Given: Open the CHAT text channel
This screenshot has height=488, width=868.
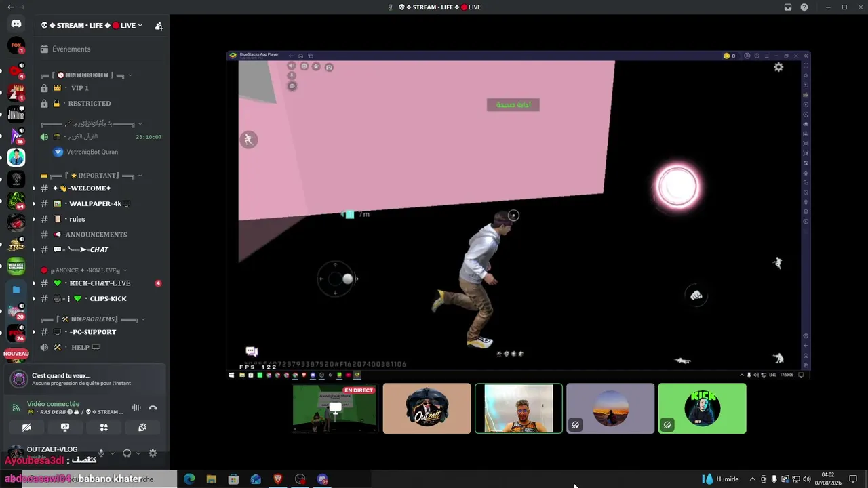Looking at the screenshot, I should 100,250.
